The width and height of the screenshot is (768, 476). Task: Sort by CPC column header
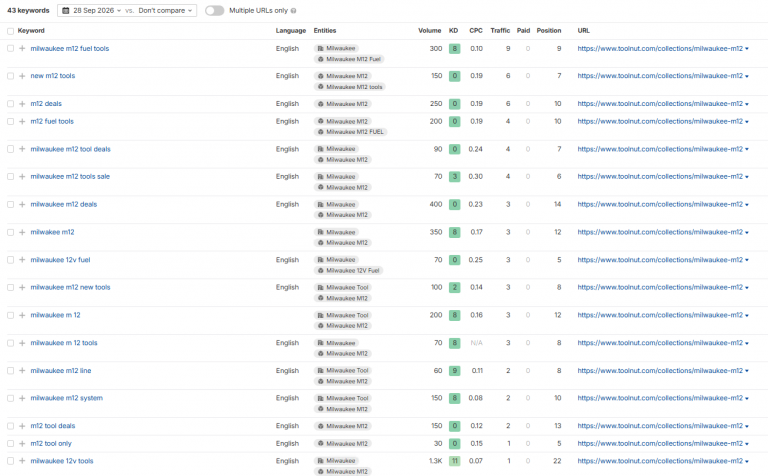[476, 30]
